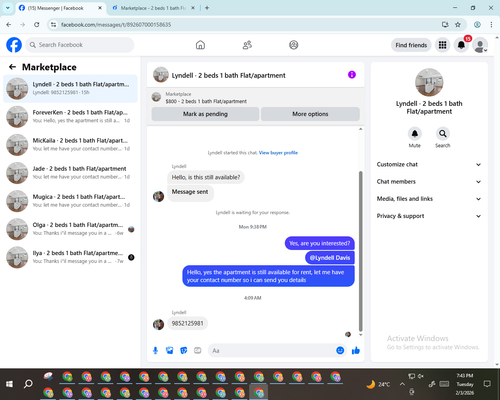This screenshot has width=500, height=400.
Task: Click the 'Hello, is this still available?' message
Action: [x=206, y=177]
